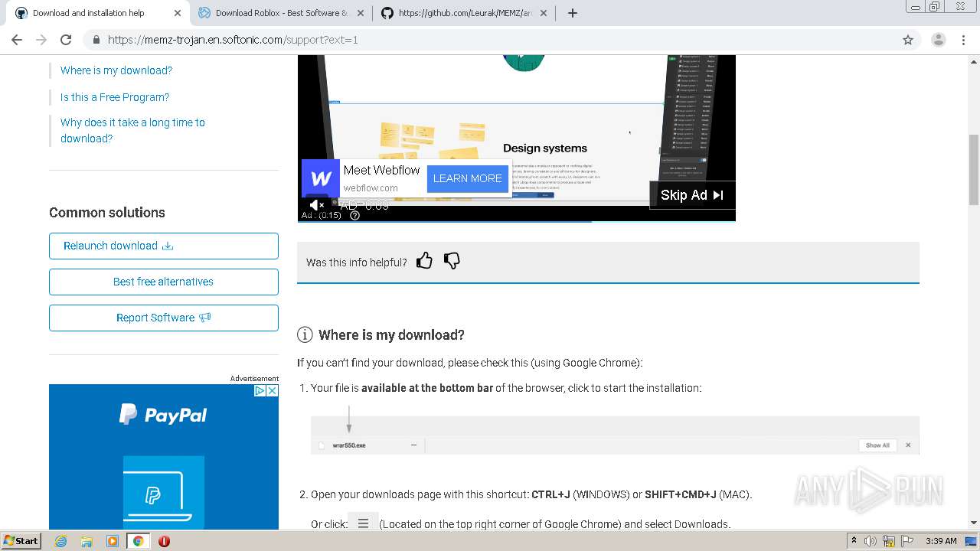980x551 pixels.
Task: Show hidden system tray icons
Action: (854, 541)
